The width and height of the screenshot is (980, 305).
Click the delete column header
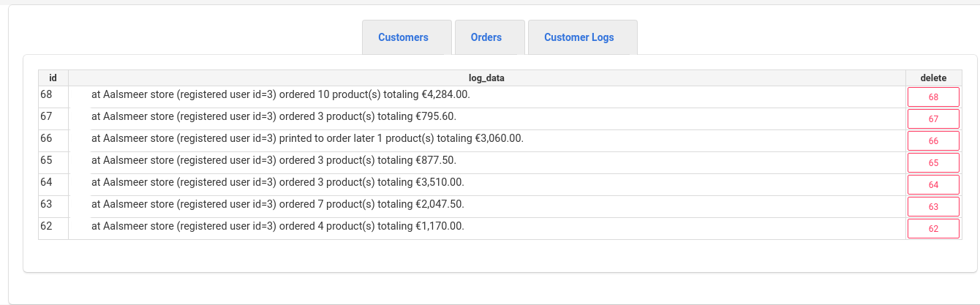point(933,78)
